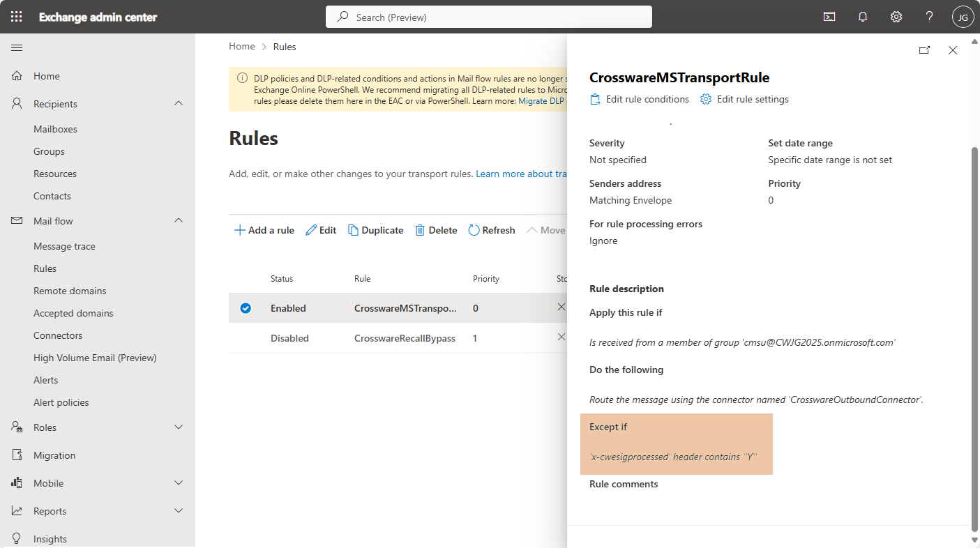980x548 pixels.
Task: Click Edit rule settings link
Action: click(745, 99)
